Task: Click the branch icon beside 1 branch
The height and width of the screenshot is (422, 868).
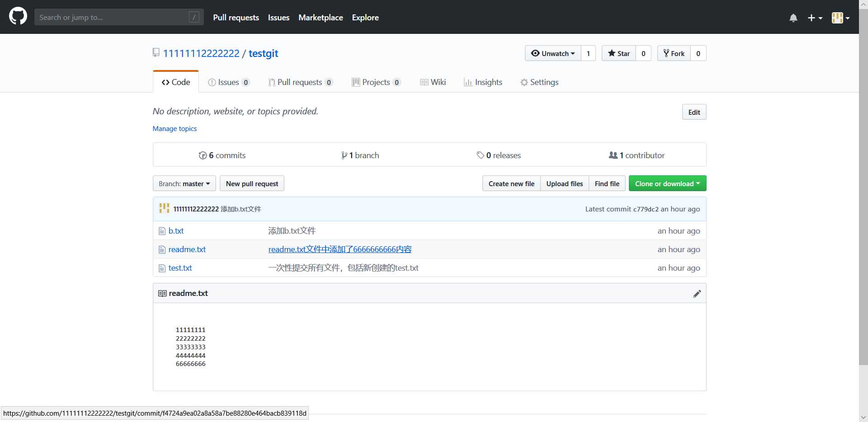Action: click(344, 155)
